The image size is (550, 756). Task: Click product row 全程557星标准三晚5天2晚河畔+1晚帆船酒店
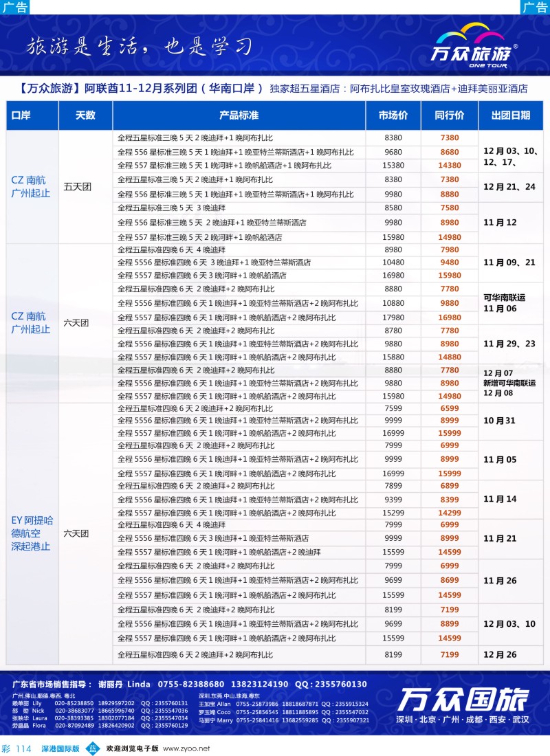coord(200,237)
